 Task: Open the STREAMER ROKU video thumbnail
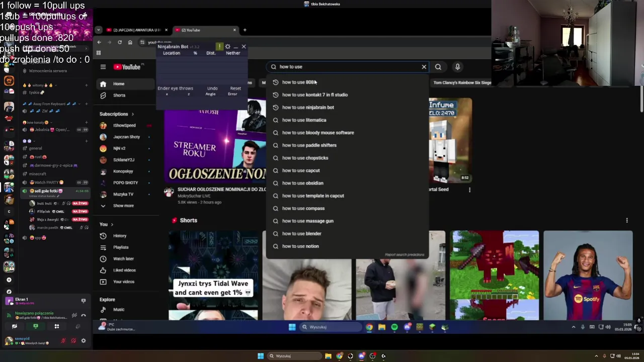pos(216,141)
